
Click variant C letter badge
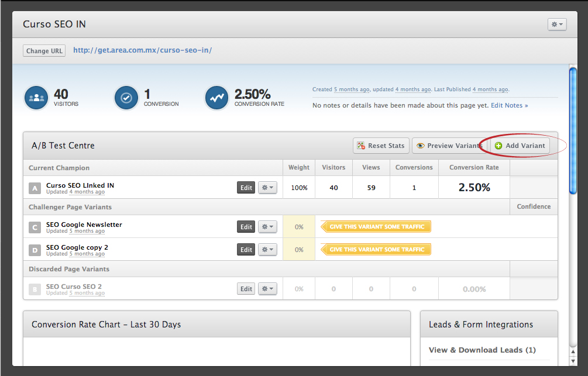(35, 227)
